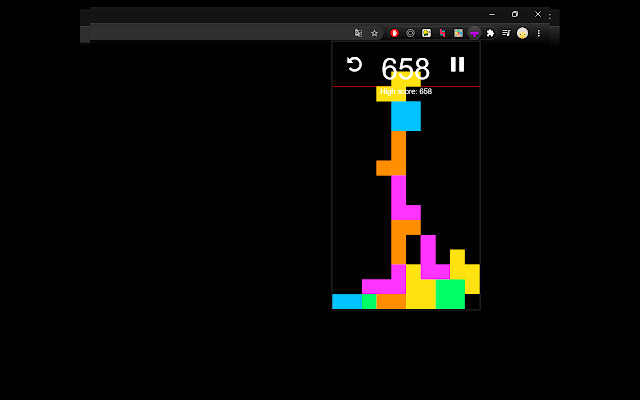Click the grey concentric-circle extension icon
Image resolution: width=640 pixels, height=400 pixels.
[410, 33]
